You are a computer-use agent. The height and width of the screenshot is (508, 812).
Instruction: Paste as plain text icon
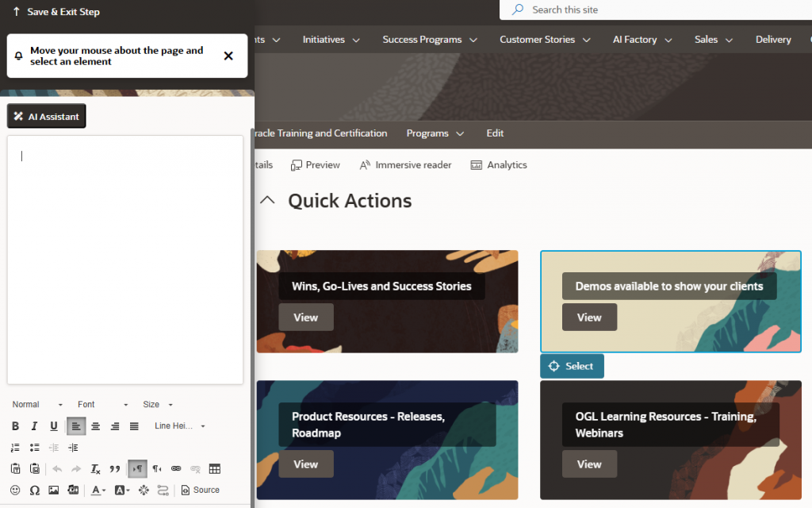16,468
